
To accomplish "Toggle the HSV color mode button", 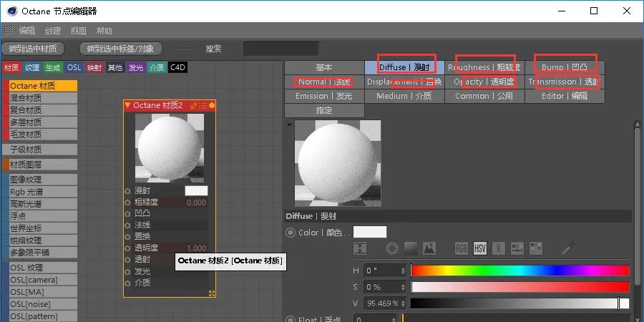I will [x=480, y=248].
